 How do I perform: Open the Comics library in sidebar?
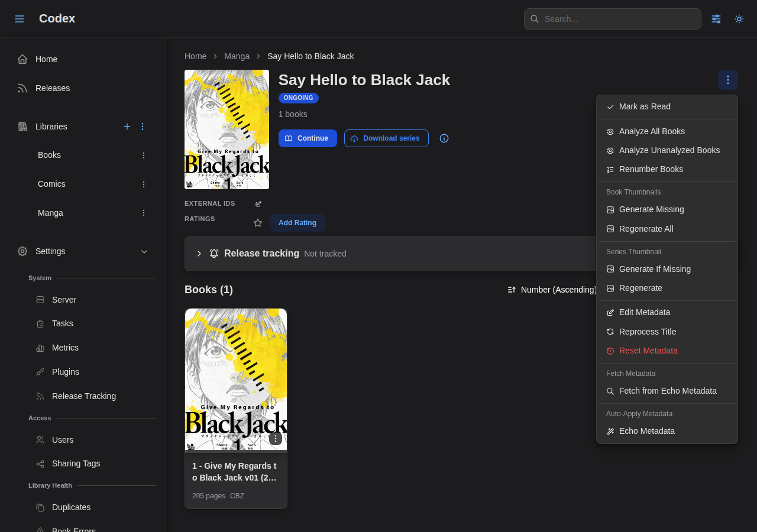tap(51, 184)
